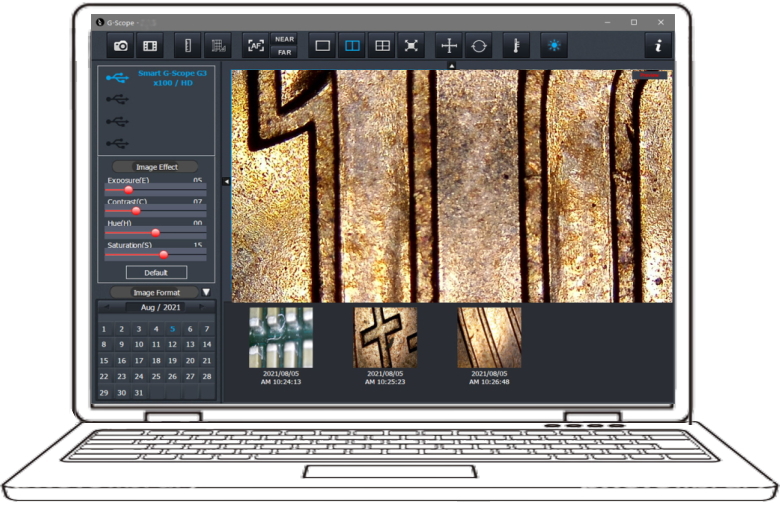The width and height of the screenshot is (780, 506).
Task: Open the Image Format section
Action: pos(156,293)
